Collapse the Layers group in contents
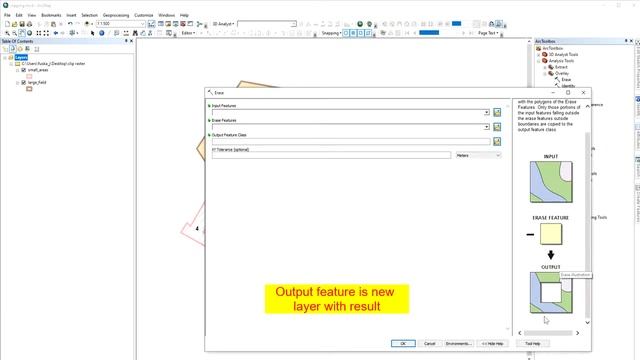The image size is (640, 360). 5,58
